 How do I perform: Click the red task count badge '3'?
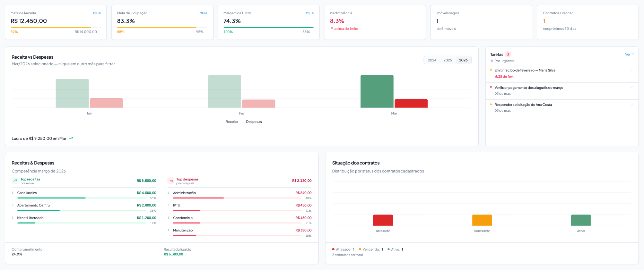(x=508, y=54)
